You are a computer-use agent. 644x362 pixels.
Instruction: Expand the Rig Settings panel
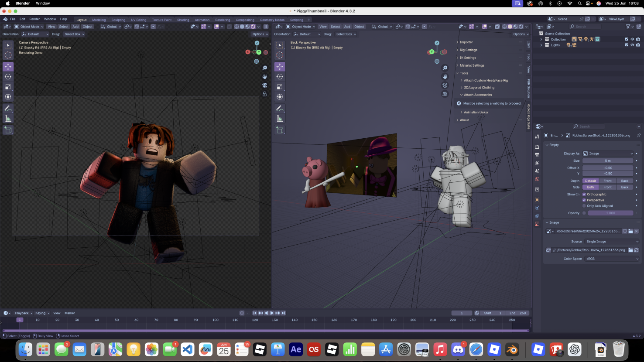pyautogui.click(x=468, y=50)
